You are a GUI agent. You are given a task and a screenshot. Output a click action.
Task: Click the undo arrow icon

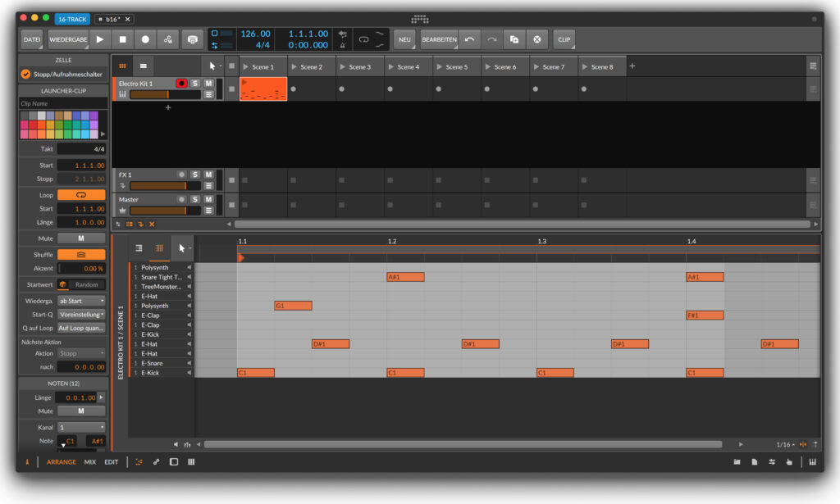[469, 39]
